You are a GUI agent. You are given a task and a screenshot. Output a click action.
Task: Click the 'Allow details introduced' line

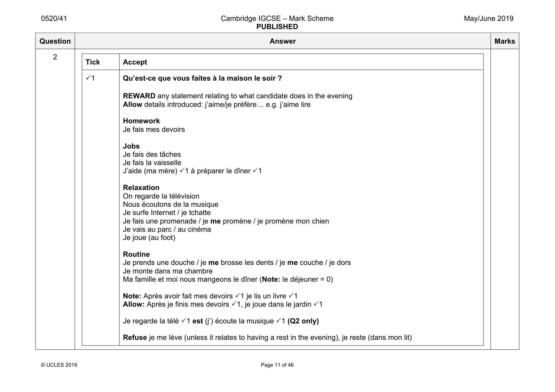(x=217, y=105)
